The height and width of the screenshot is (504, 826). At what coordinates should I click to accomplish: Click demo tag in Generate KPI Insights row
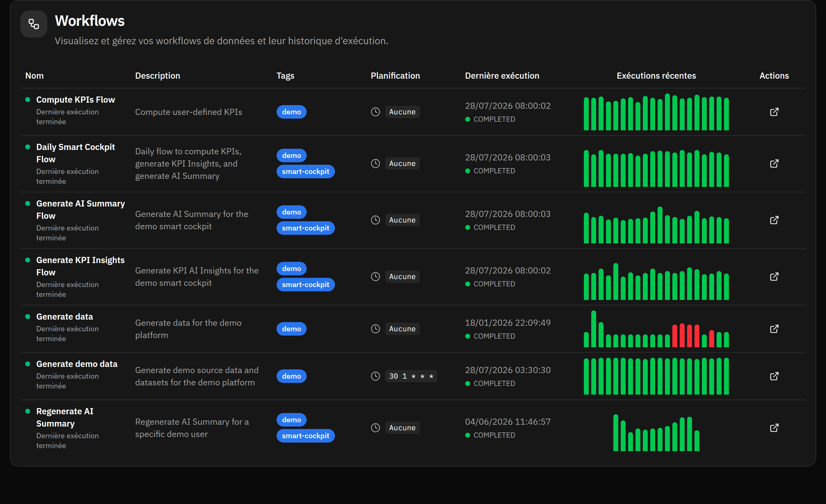pos(291,269)
